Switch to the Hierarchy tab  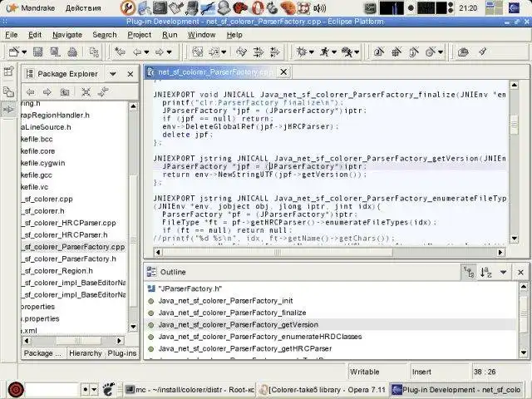(x=86, y=353)
